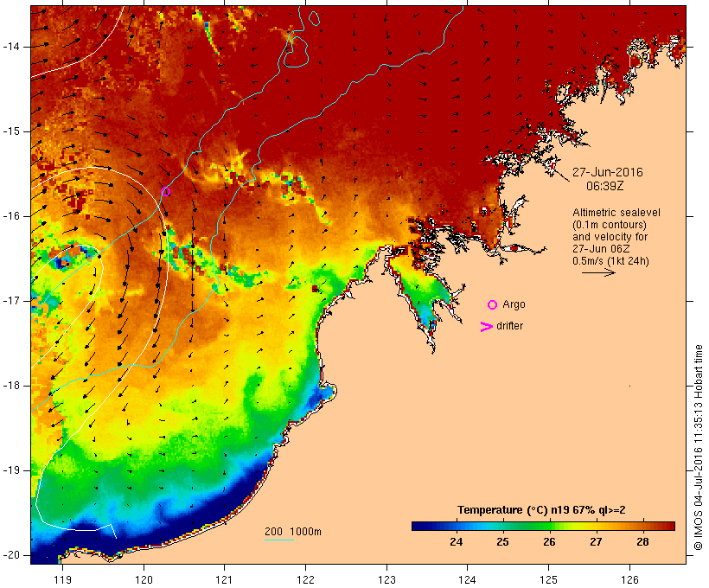This screenshot has width=709, height=588.
Task: Click longitude axis label "125"
Action: pos(548,579)
